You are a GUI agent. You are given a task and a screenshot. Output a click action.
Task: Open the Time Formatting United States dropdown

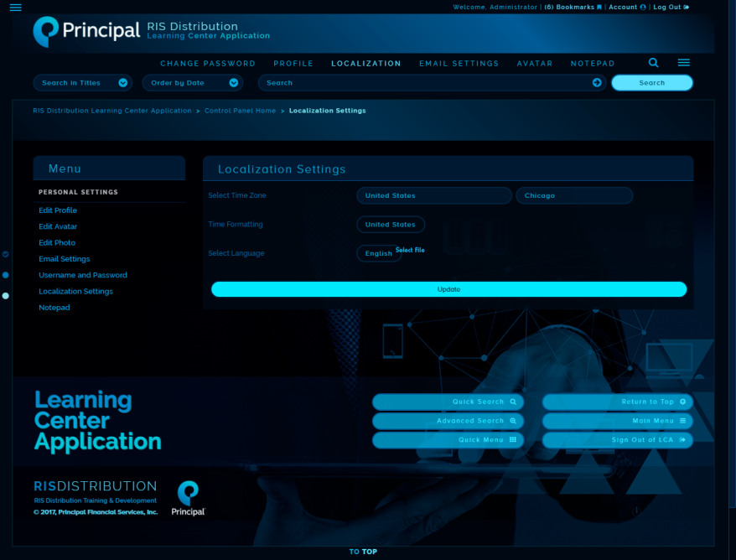391,225
